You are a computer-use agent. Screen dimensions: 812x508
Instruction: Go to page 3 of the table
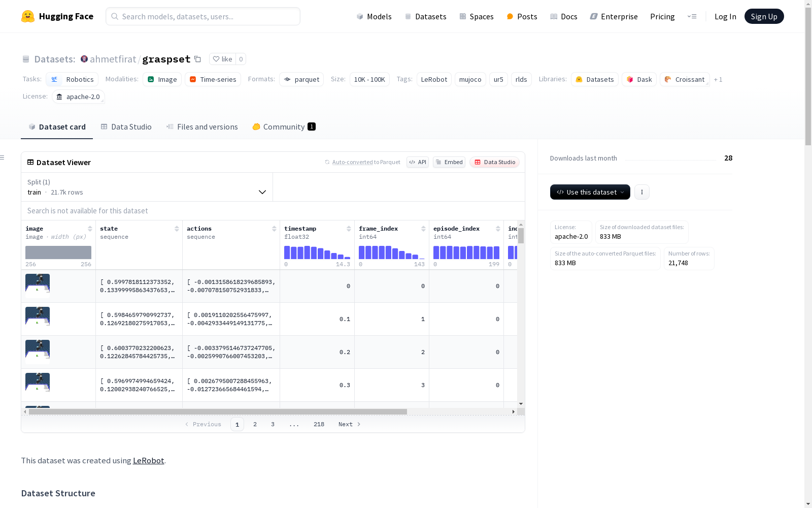click(x=273, y=424)
